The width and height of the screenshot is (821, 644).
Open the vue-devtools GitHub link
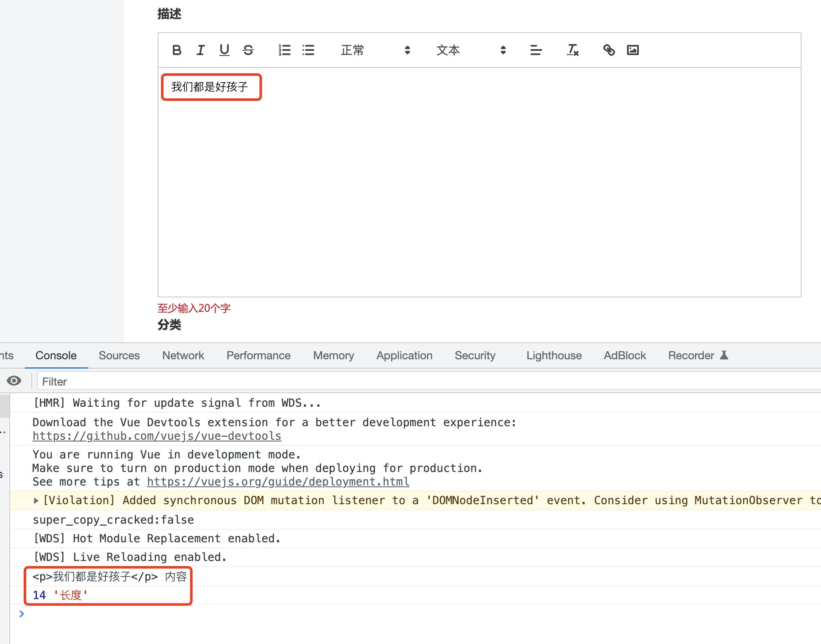(x=157, y=436)
